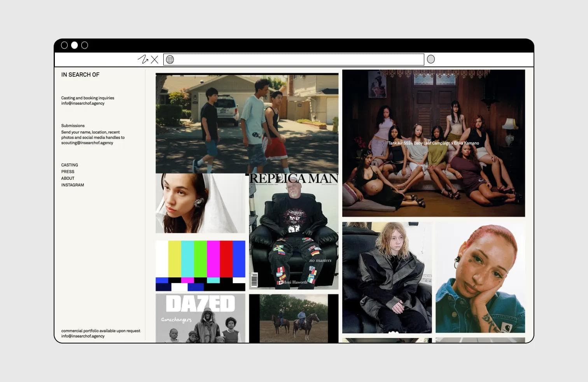The image size is (588, 382).
Task: Go to the ABOUT page
Action: coord(68,178)
